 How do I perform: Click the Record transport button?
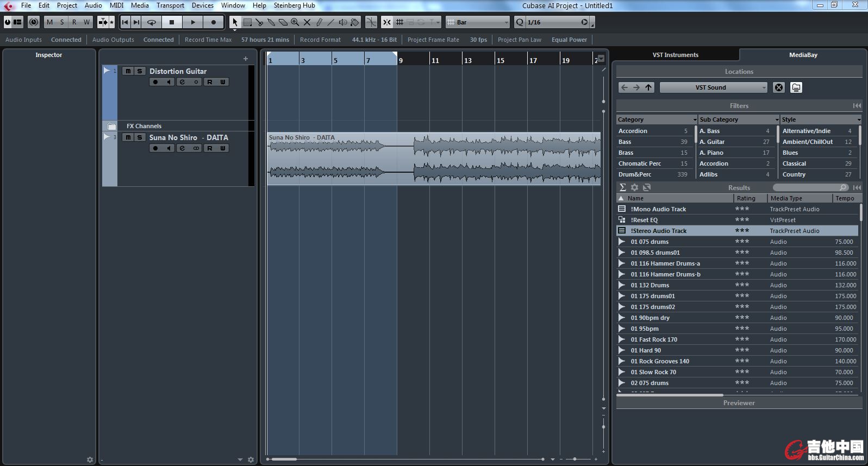pyautogui.click(x=214, y=22)
